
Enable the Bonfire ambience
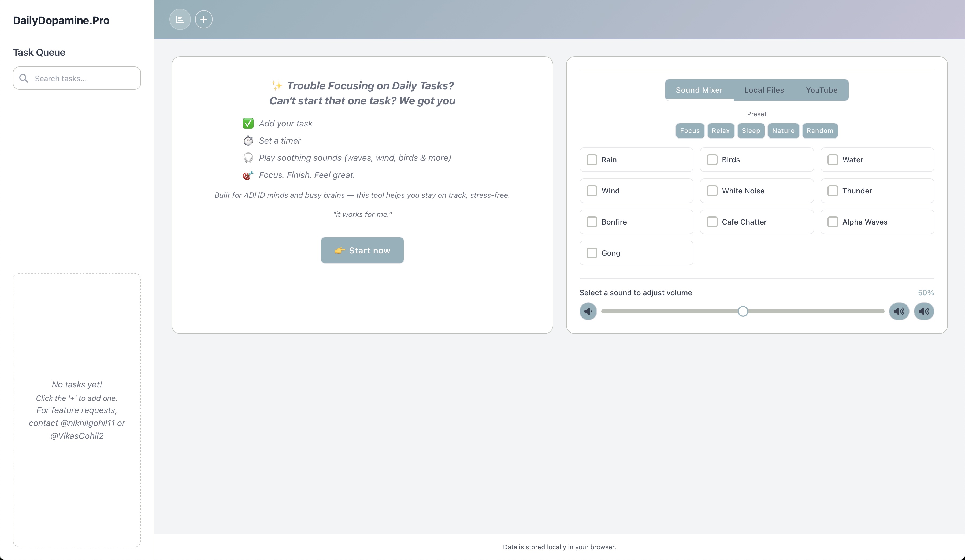point(592,222)
